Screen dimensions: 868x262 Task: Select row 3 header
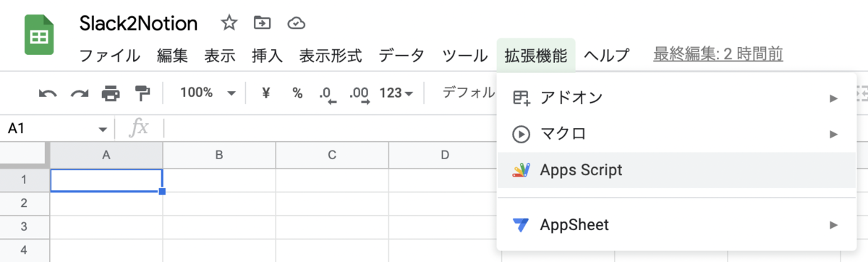click(24, 227)
